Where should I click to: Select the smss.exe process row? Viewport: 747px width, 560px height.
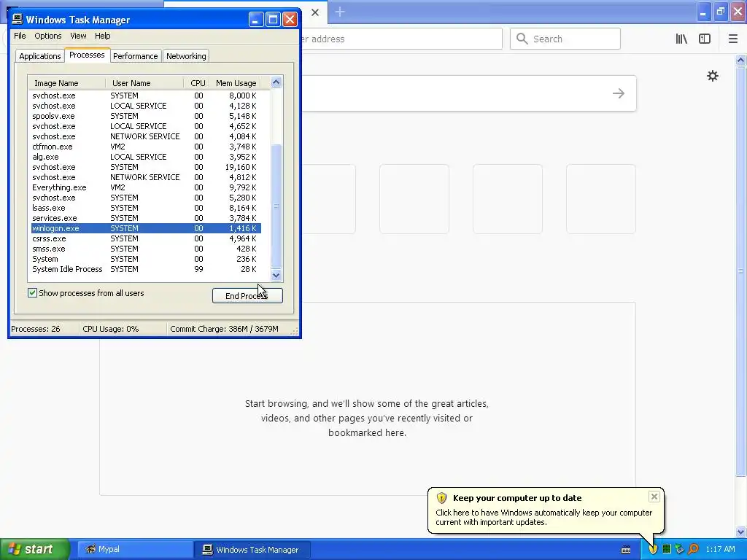pyautogui.click(x=146, y=249)
